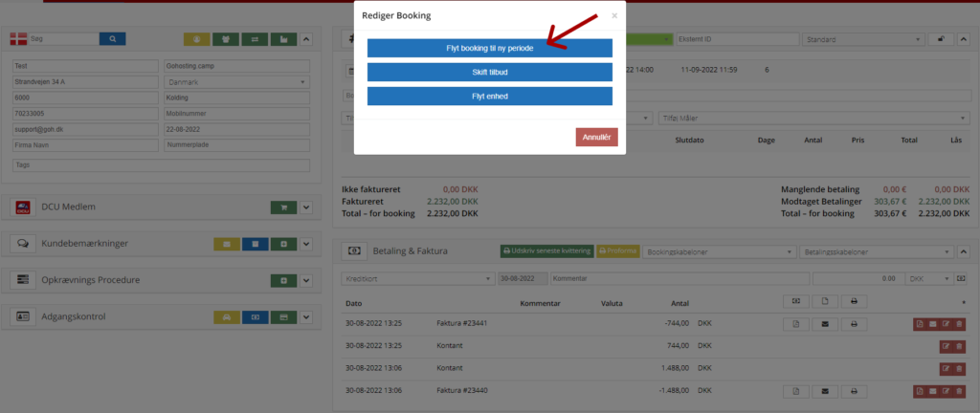Add entry with green plus in Opkrævnings Procedure
Screen dimensions: 980x413
point(283,280)
